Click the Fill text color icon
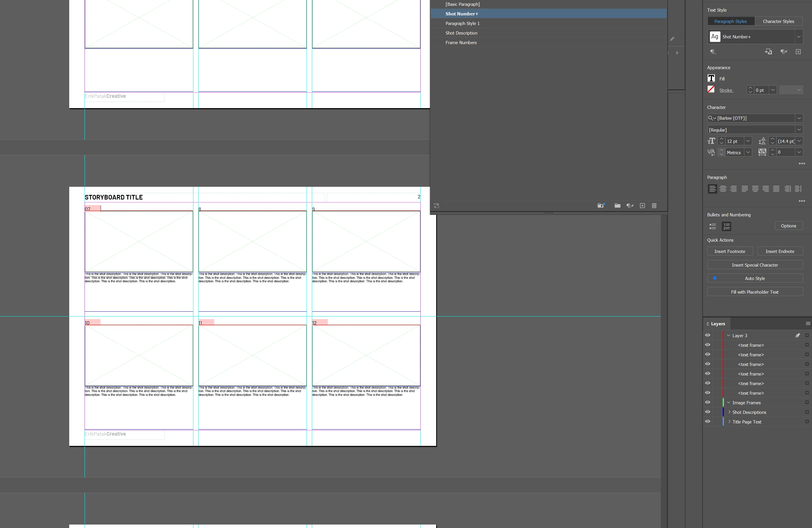The height and width of the screenshot is (528, 812). pos(711,78)
